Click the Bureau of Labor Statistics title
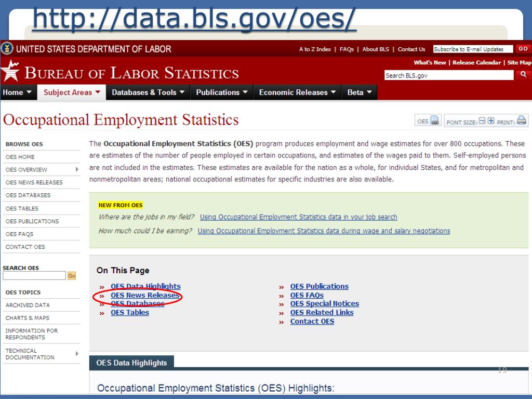 coord(131,73)
